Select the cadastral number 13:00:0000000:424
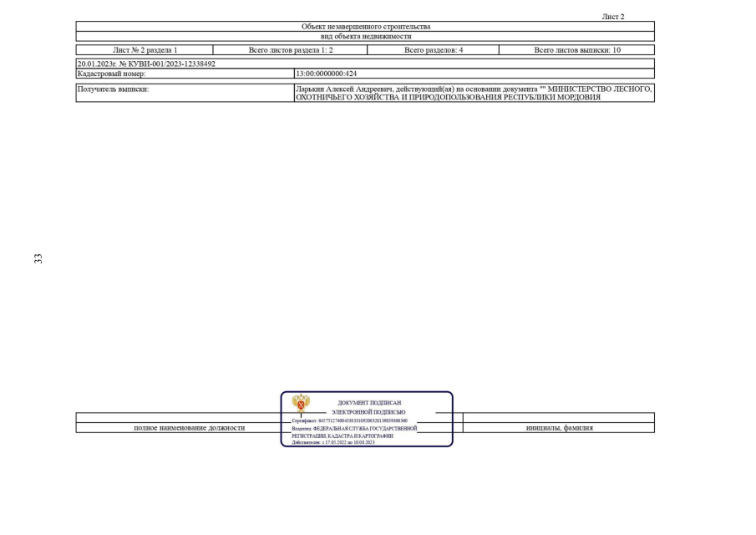Image resolution: width=756 pixels, height=535 pixels. click(x=326, y=74)
